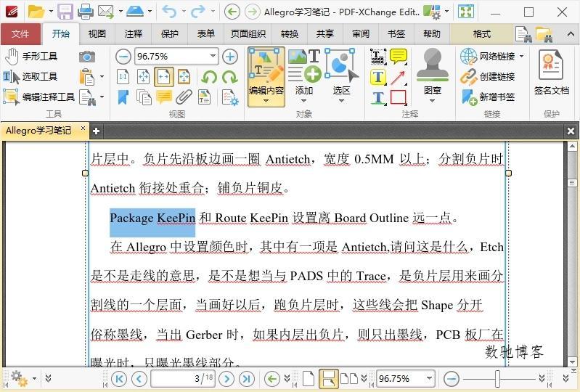The width and height of the screenshot is (580, 392).
Task: Open the Add (添加) object menu
Action: coord(304,76)
